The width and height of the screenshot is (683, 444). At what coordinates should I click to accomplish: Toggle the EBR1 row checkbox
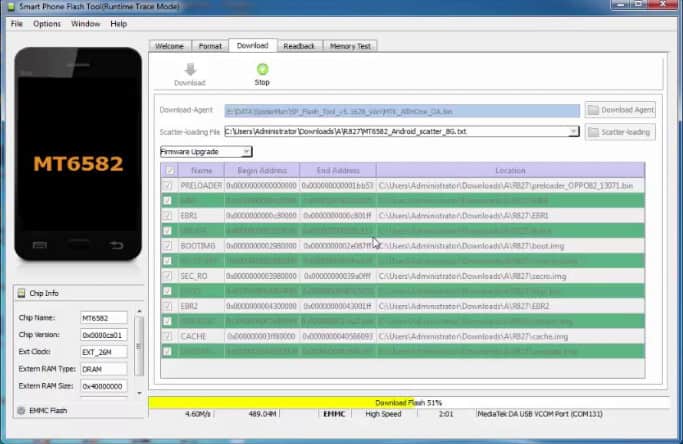167,216
